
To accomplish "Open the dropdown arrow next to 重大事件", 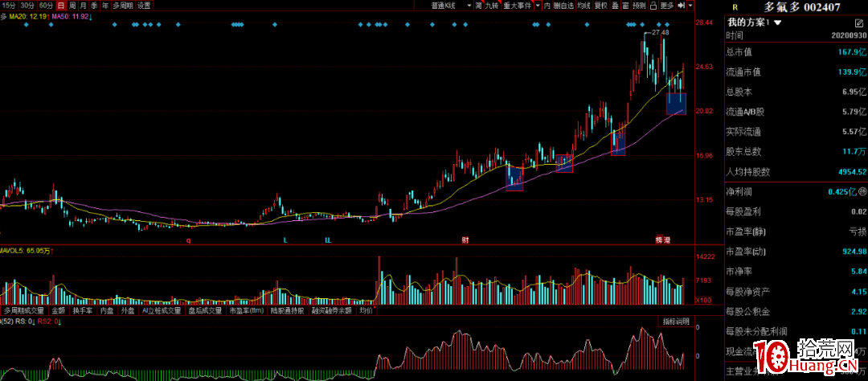I will tap(538, 6).
